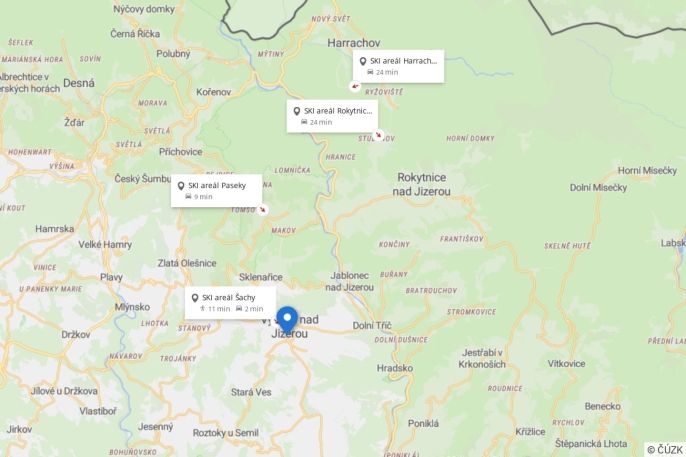686x457 pixels.
Task: Open the SKI areál Paseky info card
Action: click(217, 191)
